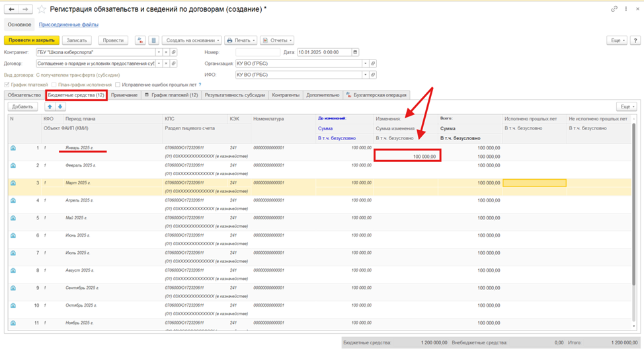Click the back navigation arrow
This screenshot has height=349, width=644.
11,9
